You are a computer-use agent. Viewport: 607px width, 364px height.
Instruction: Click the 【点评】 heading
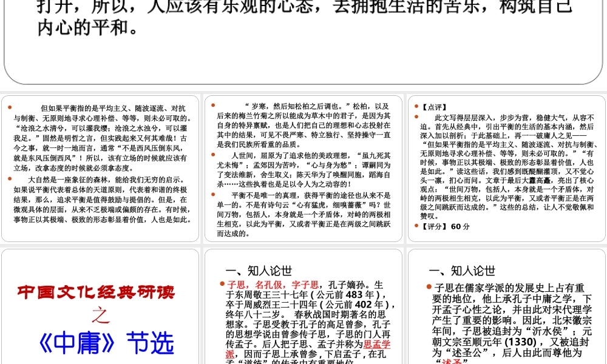tap(434, 107)
